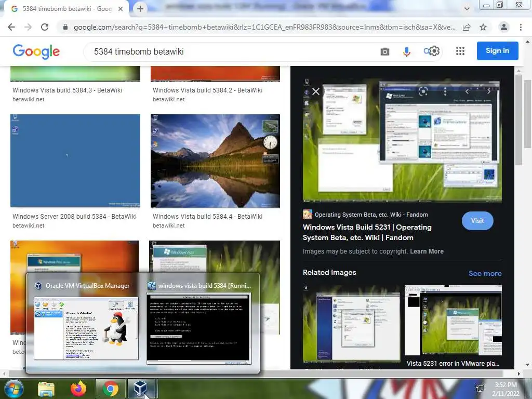Open the Learn More copyright link
This screenshot has width=532, height=399.
coord(427,251)
